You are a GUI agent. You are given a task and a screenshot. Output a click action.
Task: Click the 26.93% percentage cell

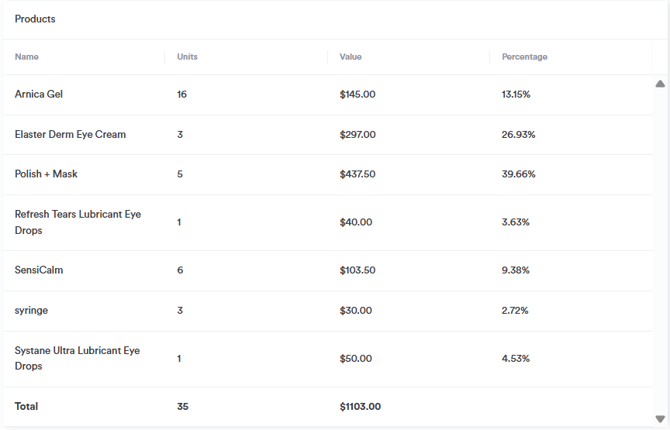518,134
